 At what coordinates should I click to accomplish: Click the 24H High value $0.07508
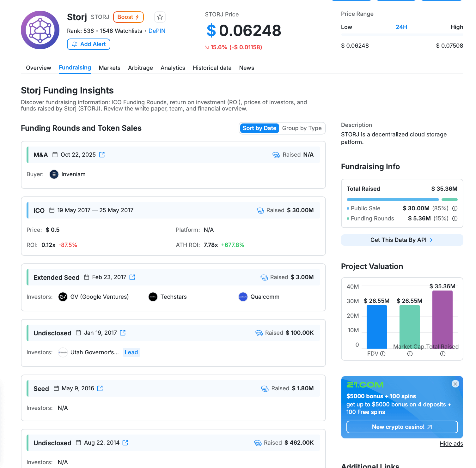449,46
